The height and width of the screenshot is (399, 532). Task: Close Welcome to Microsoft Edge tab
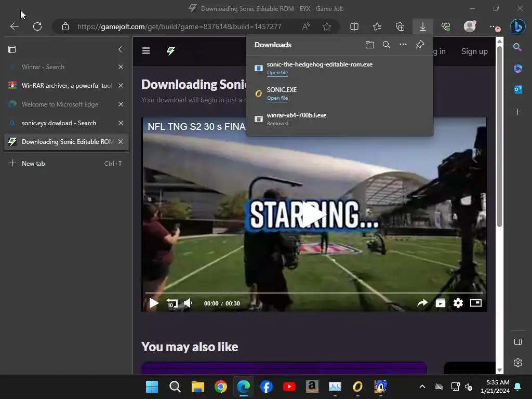coord(121,104)
